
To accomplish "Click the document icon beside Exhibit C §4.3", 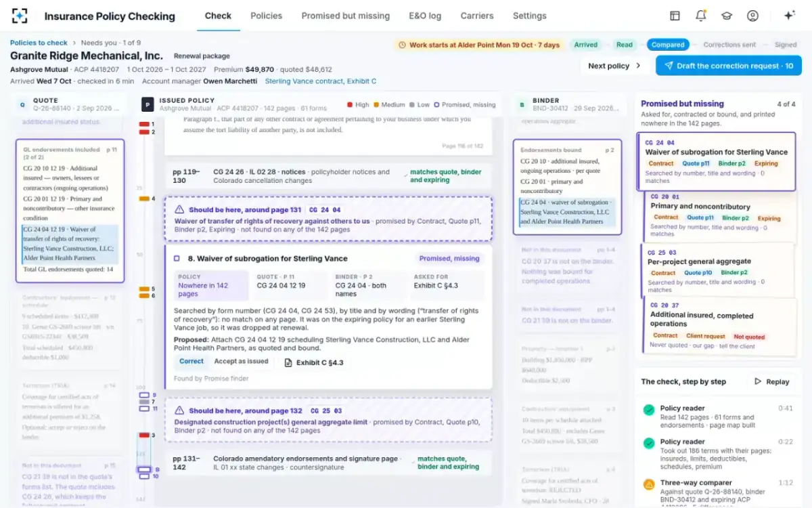I will (288, 362).
